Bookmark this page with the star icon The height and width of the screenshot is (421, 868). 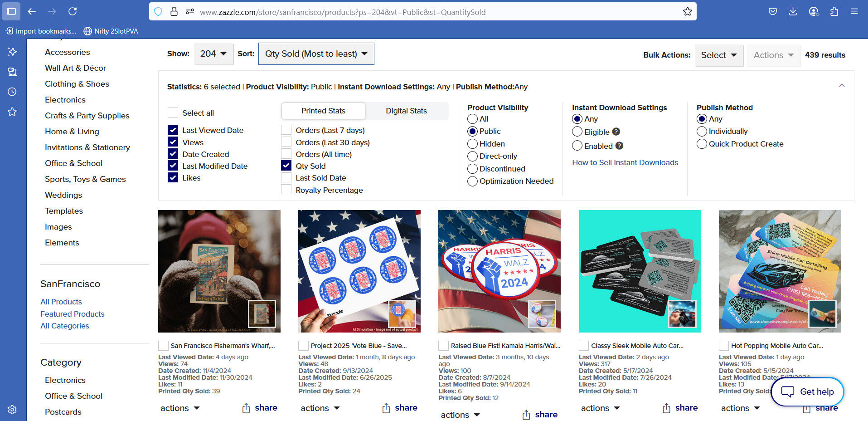tap(688, 12)
